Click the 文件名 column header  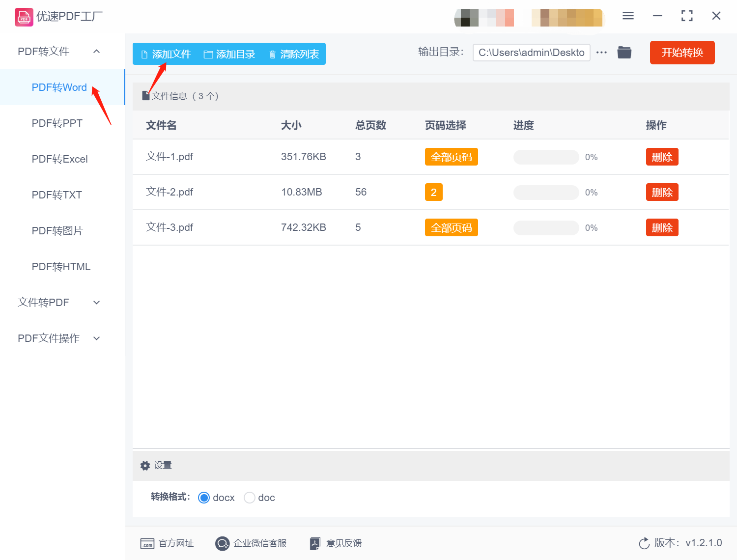(161, 125)
